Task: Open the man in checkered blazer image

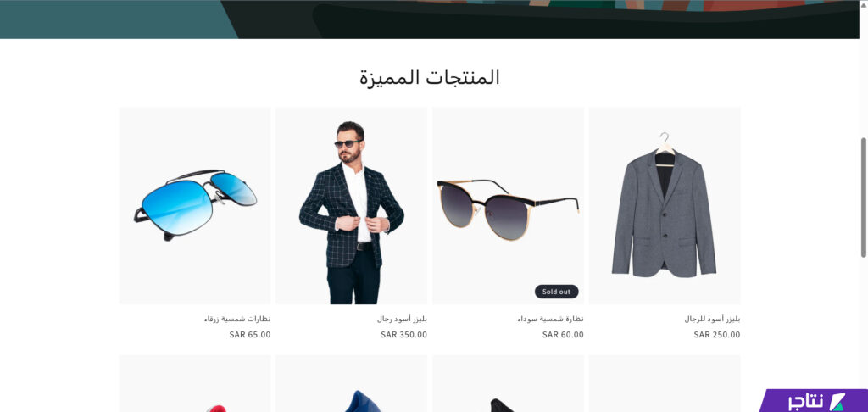Action: [x=352, y=205]
